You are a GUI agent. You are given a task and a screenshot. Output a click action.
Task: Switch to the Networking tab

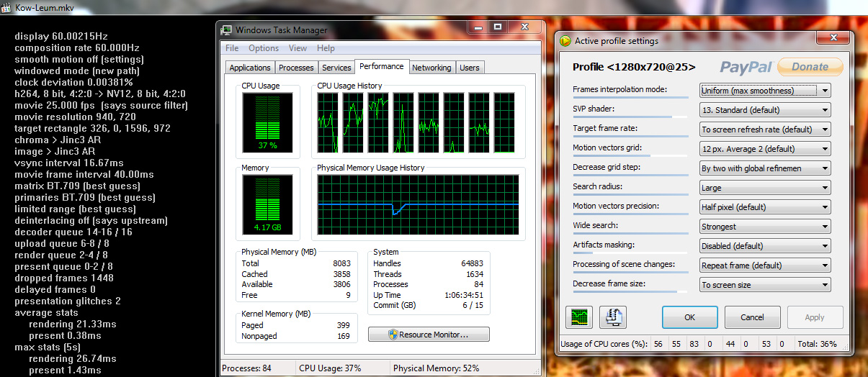click(x=431, y=68)
